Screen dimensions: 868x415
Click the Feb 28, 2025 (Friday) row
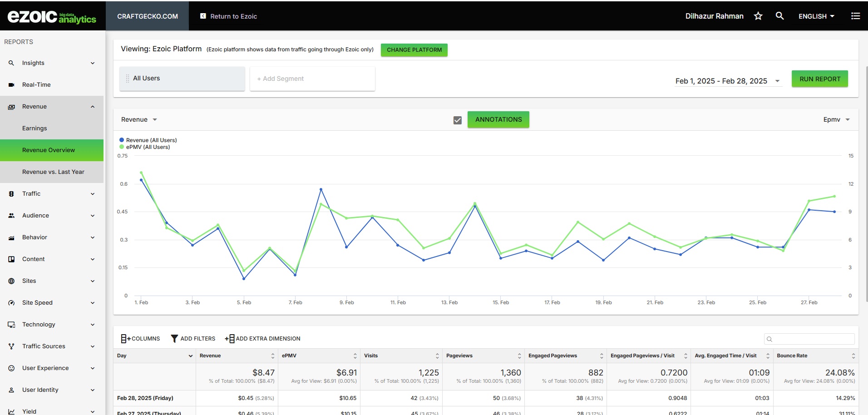pos(486,398)
